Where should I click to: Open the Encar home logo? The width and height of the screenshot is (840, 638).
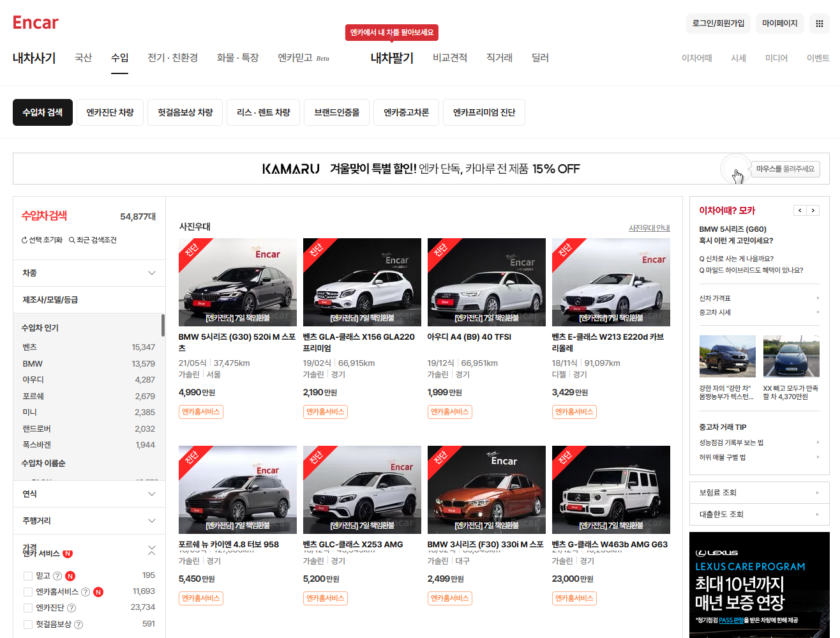36,23
